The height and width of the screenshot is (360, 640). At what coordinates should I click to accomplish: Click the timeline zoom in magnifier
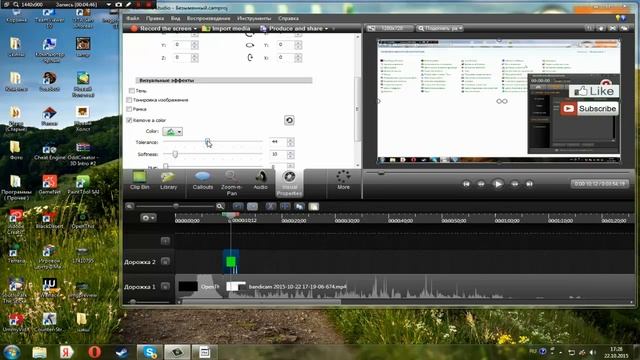[220, 207]
